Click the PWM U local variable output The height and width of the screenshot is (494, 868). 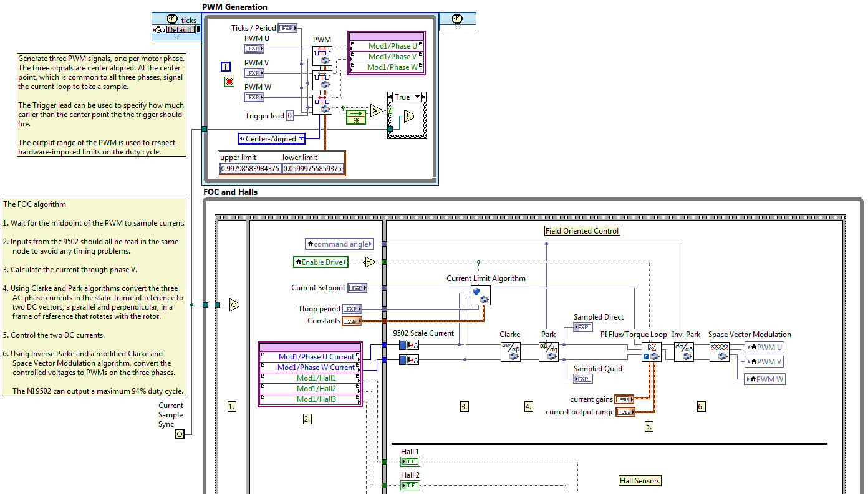[764, 348]
